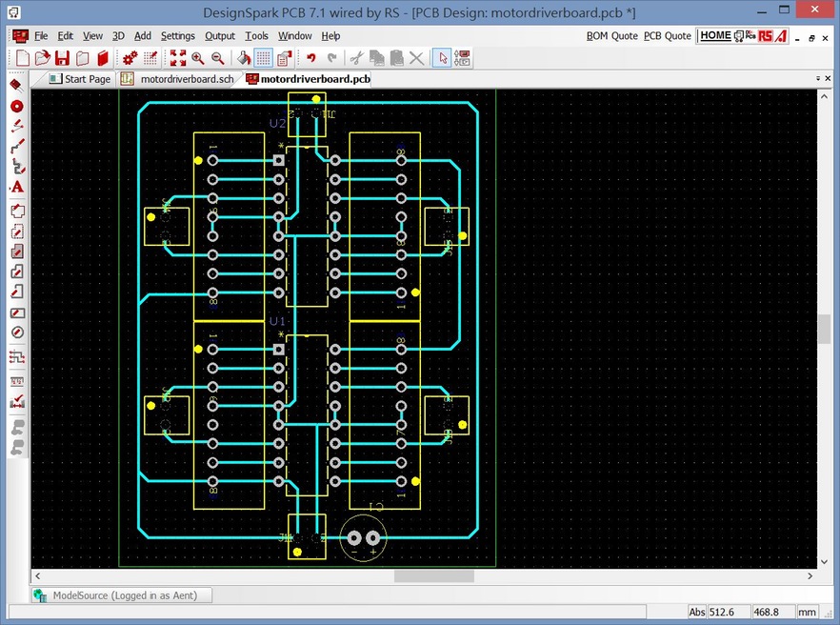This screenshot has width=840, height=625.
Task: Click the DesignSpark application icon in menu bar
Action: click(20, 36)
